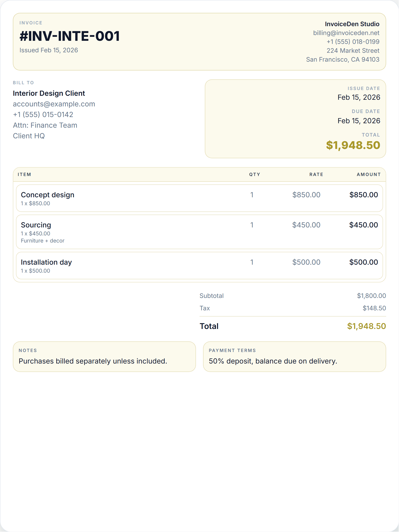Click the Notes box text

(93, 361)
